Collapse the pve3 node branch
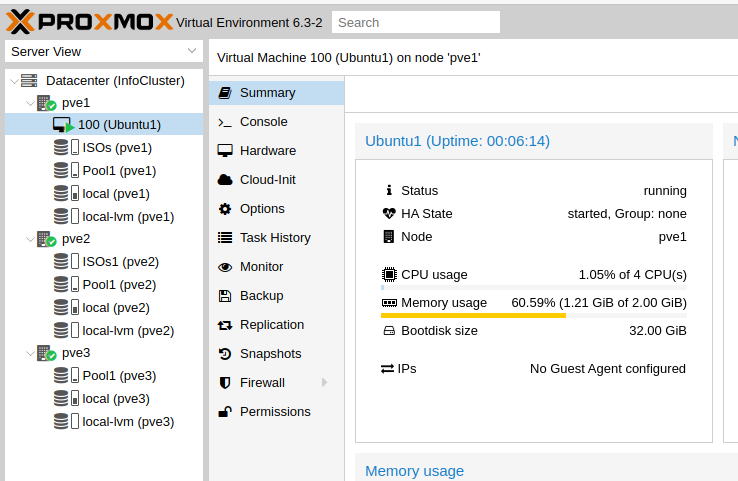 31,353
